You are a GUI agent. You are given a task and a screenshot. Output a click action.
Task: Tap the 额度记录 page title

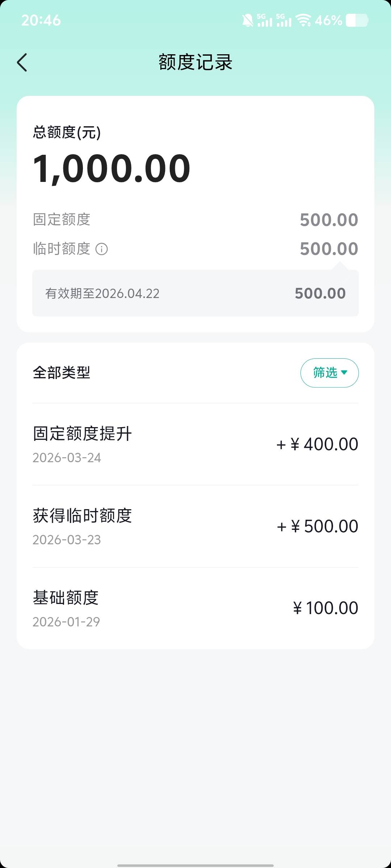click(195, 62)
